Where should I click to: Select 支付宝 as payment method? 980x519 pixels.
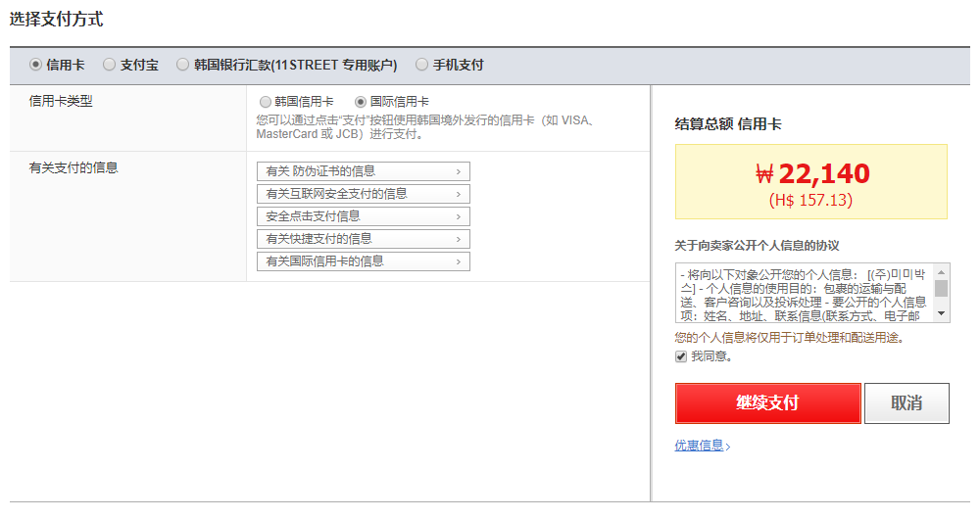click(110, 66)
